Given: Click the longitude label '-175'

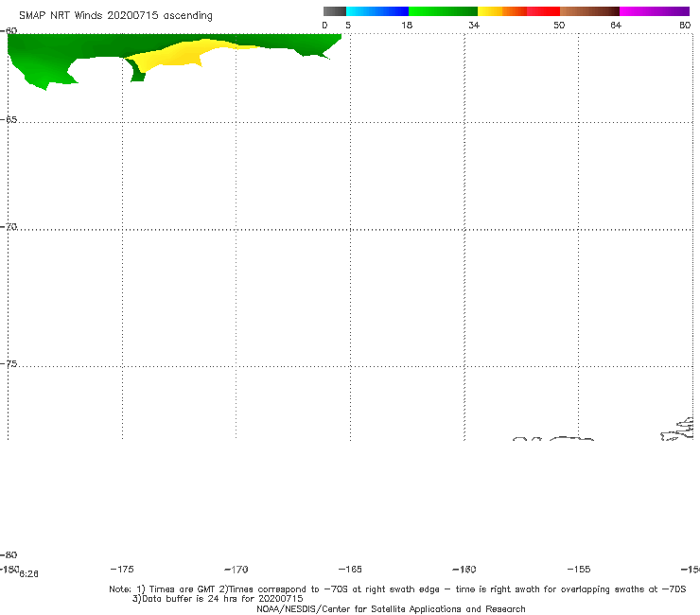Looking at the screenshot, I should click(122, 569).
